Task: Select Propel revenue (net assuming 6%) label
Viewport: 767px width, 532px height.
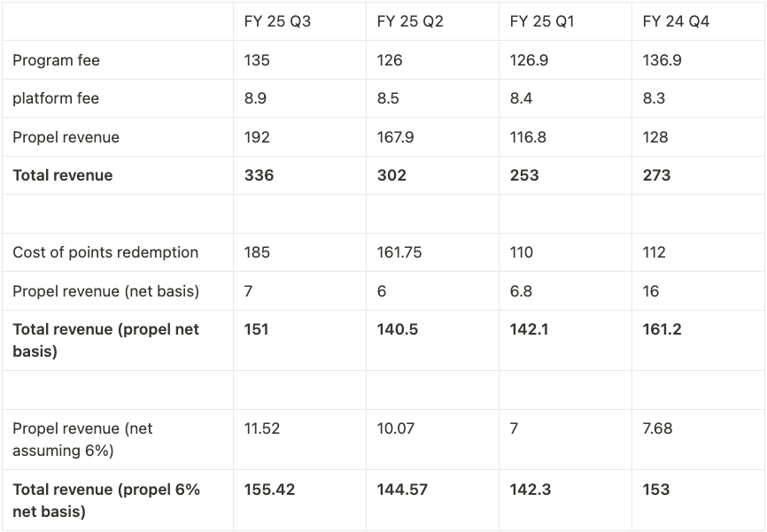Action: [82, 439]
